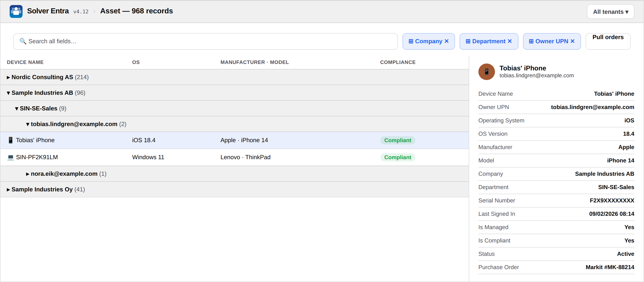The height and width of the screenshot is (282, 644).
Task: Click the Compliant badge on the SIN-PF2K91LM row
Action: point(397,157)
